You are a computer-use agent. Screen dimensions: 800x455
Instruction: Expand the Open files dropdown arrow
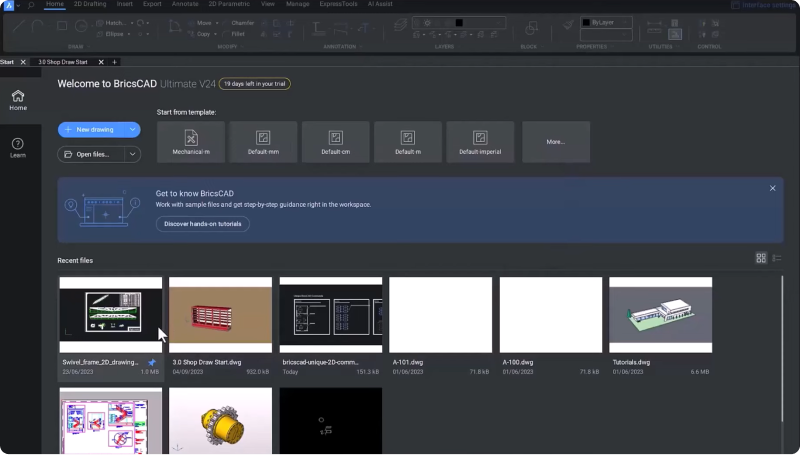click(132, 154)
